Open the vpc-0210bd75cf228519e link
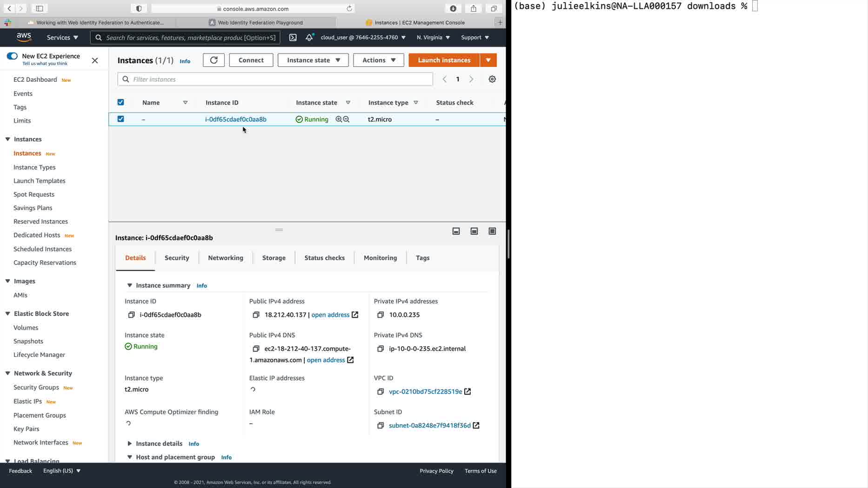The image size is (868, 488). [426, 392]
